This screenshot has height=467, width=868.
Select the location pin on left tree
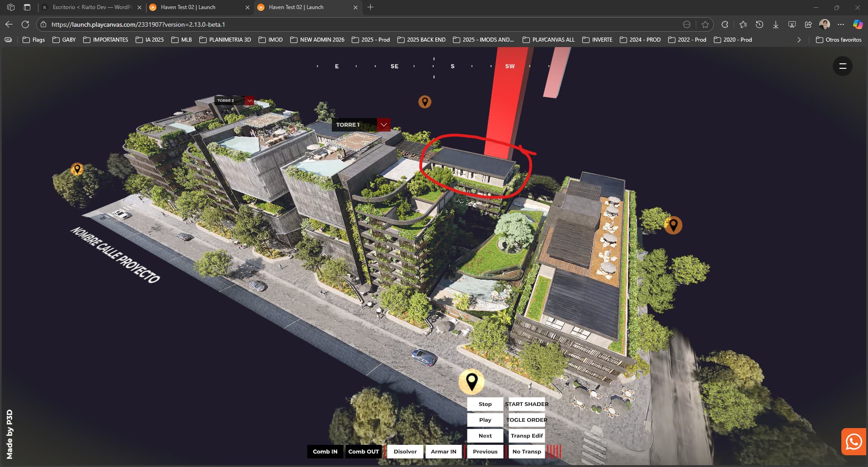tap(77, 169)
